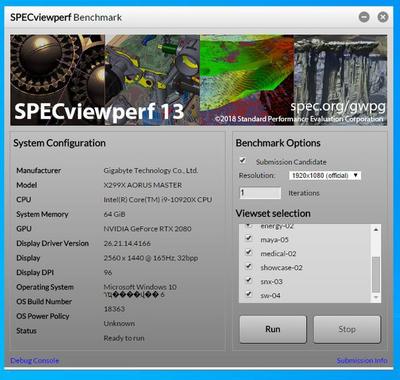The height and width of the screenshot is (380, 400).
Task: Close the SPECviewperf Benchmark window
Action: click(383, 17)
